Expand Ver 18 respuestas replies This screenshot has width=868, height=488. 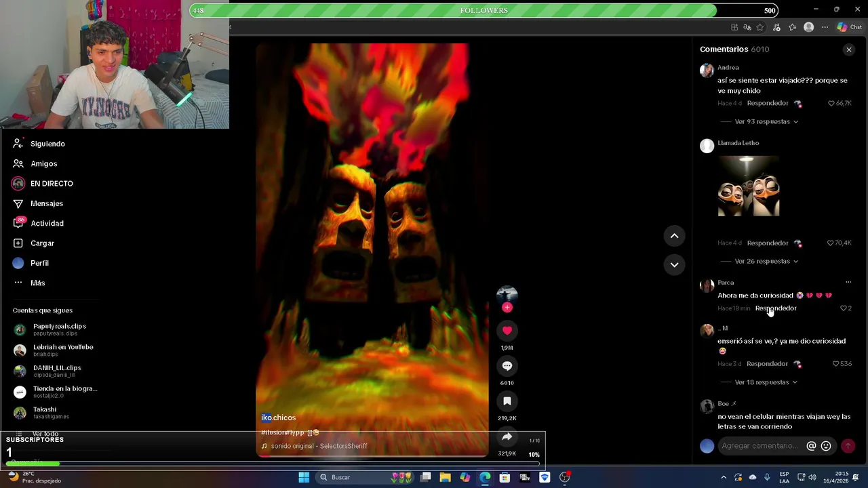point(766,382)
